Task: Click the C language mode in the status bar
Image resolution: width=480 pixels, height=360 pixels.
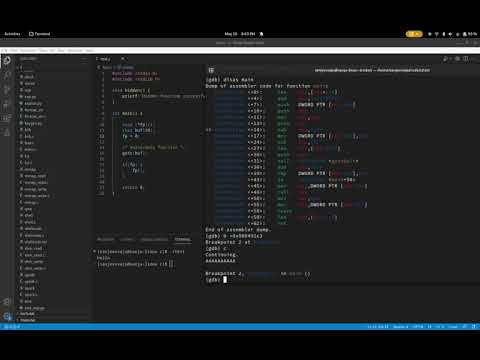Action: coord(439,327)
